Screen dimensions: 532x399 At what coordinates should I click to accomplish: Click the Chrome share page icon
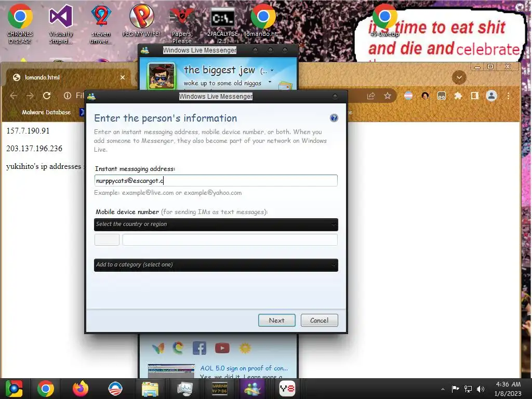tap(371, 96)
